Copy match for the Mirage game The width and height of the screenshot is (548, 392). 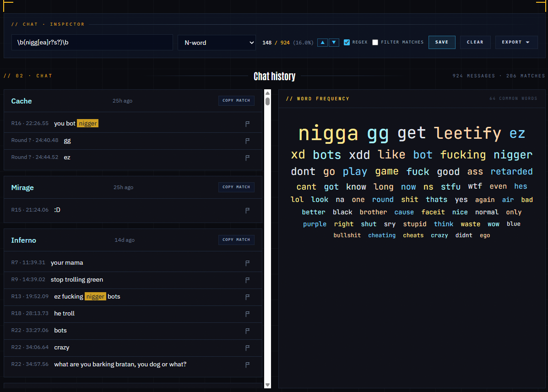click(x=236, y=187)
